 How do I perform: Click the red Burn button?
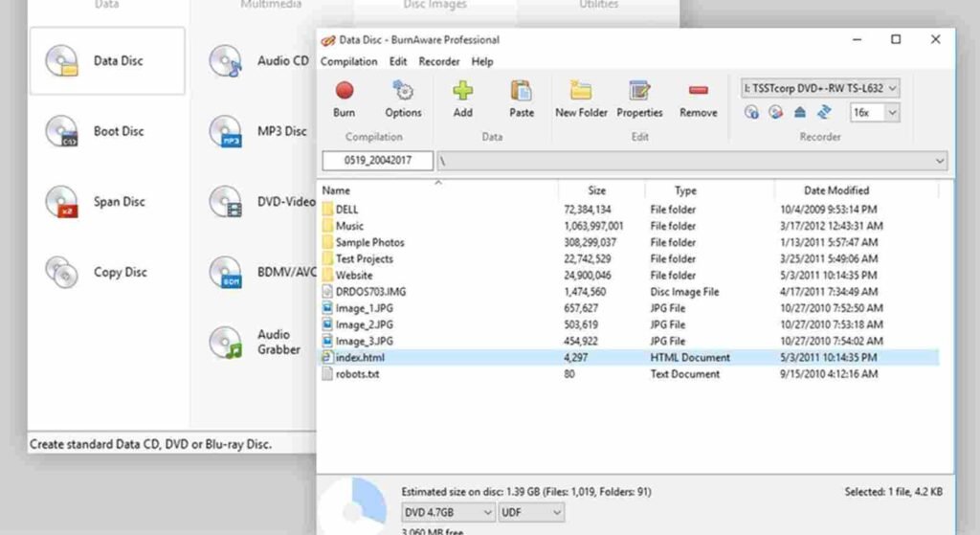click(x=345, y=99)
